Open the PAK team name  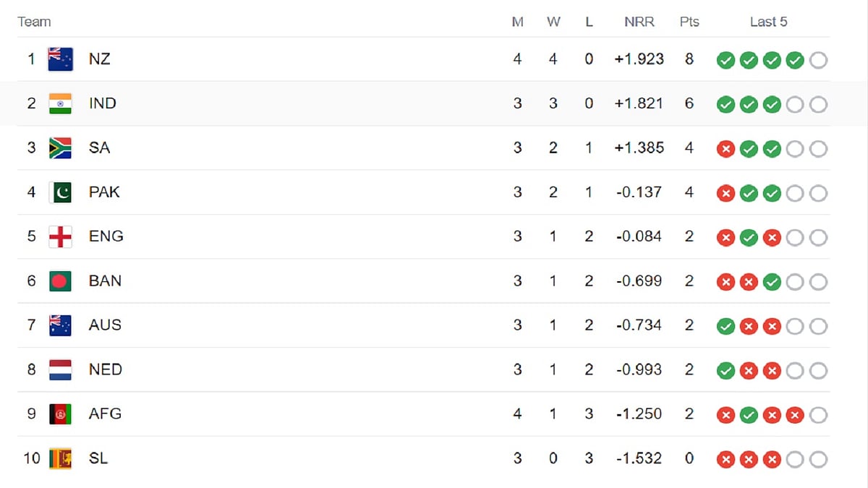coord(104,192)
